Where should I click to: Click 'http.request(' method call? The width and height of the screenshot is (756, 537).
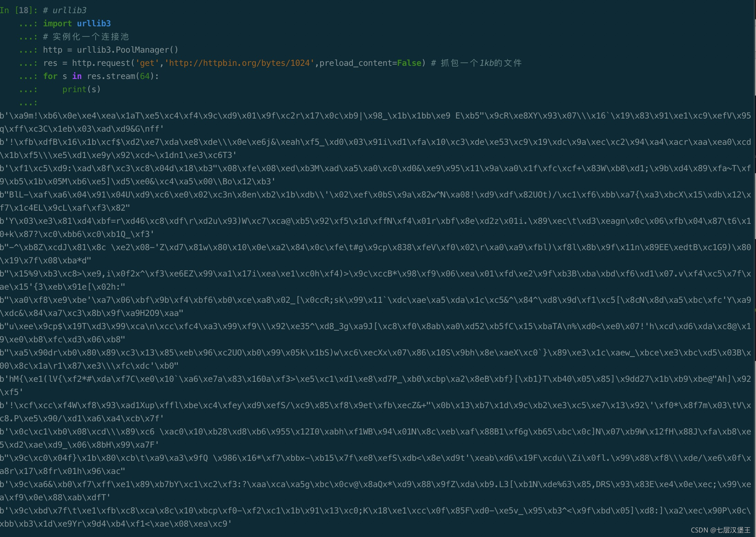point(104,63)
